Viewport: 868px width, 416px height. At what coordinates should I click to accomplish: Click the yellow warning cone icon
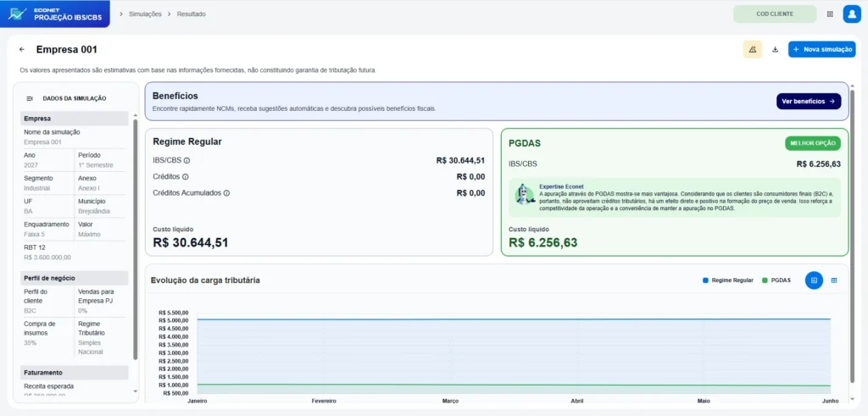click(x=753, y=49)
